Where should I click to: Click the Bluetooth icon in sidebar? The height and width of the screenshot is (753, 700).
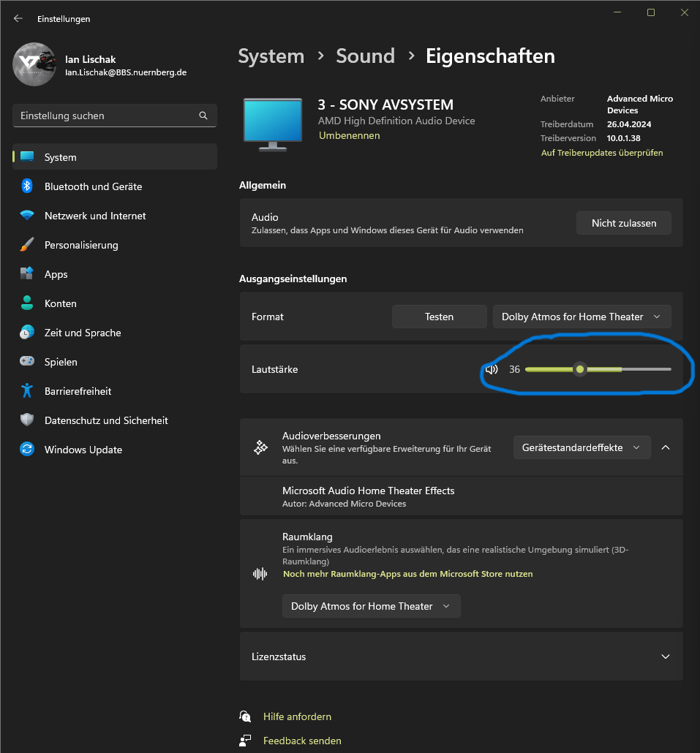tap(27, 186)
